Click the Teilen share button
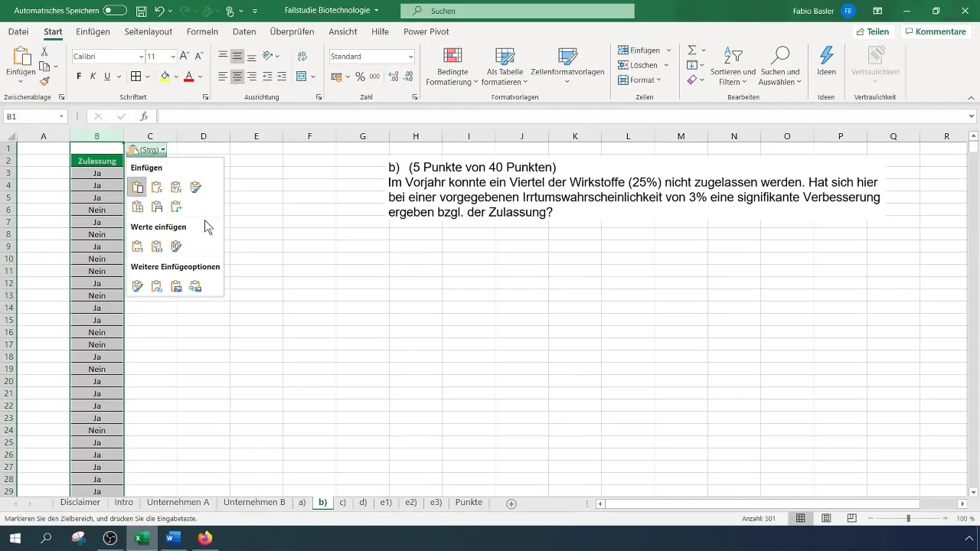The height and width of the screenshot is (551, 980). pyautogui.click(x=873, y=31)
